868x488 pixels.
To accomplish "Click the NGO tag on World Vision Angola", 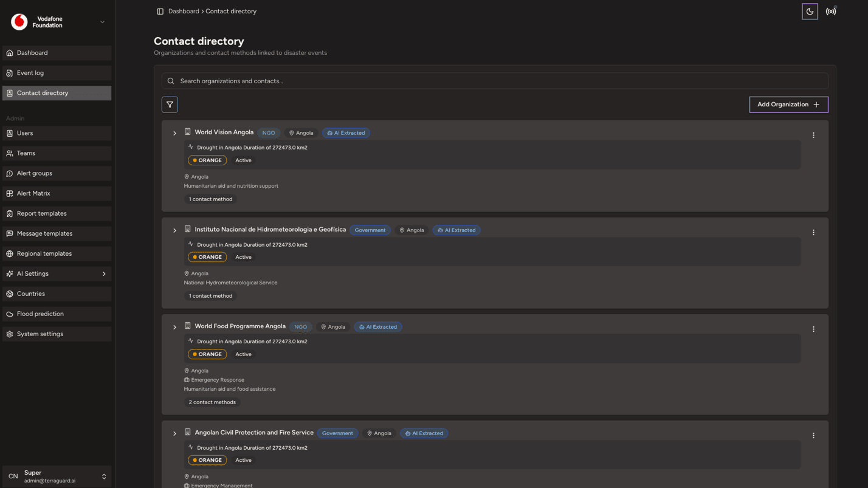I will tap(269, 133).
